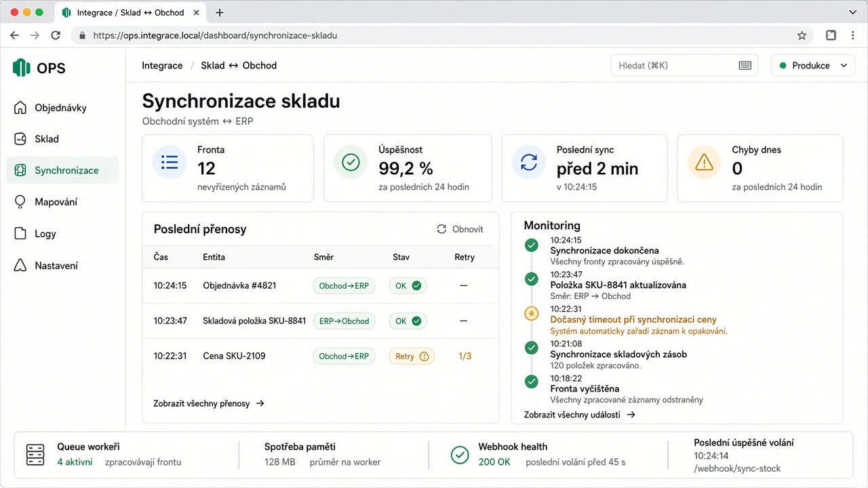This screenshot has width=868, height=488.
Task: Click green marker for Synchronizace dokončena event
Action: 531,245
